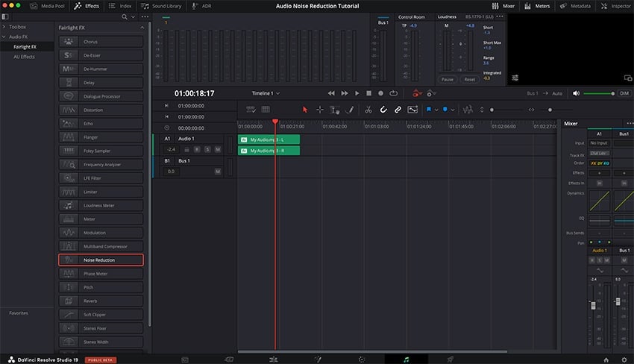Collapse the Fairlight FX list header
This screenshot has height=364, width=634.
(142, 28)
